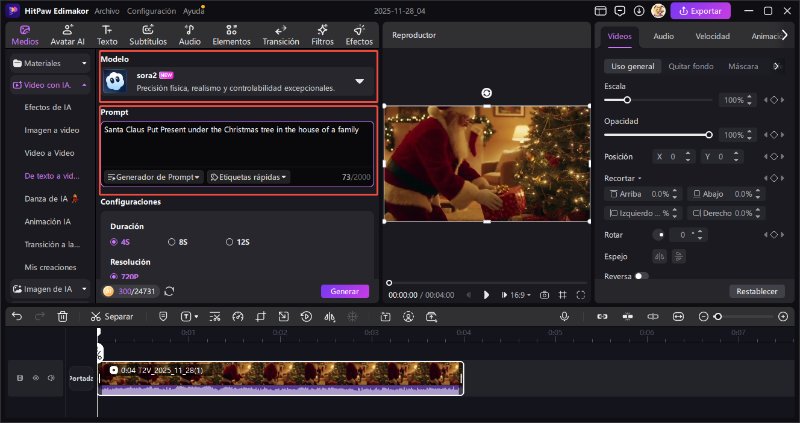Viewport: 800px width, 423px height.
Task: Toggle track visibility eye icon
Action: (36, 378)
